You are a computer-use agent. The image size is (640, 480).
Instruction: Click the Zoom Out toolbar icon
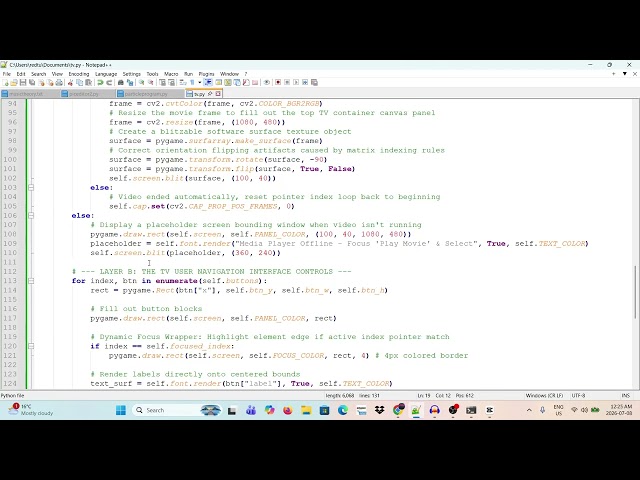[150, 82]
